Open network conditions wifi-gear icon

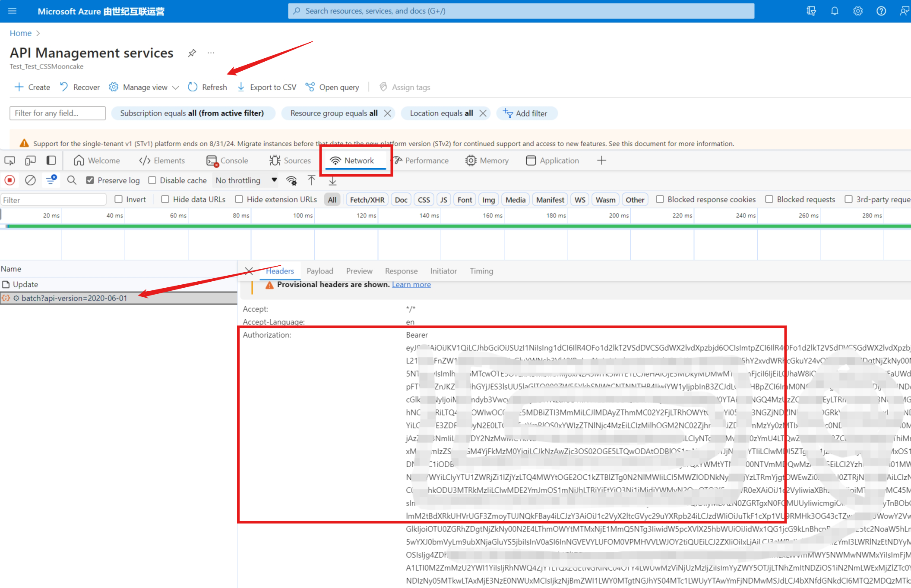pos(292,180)
